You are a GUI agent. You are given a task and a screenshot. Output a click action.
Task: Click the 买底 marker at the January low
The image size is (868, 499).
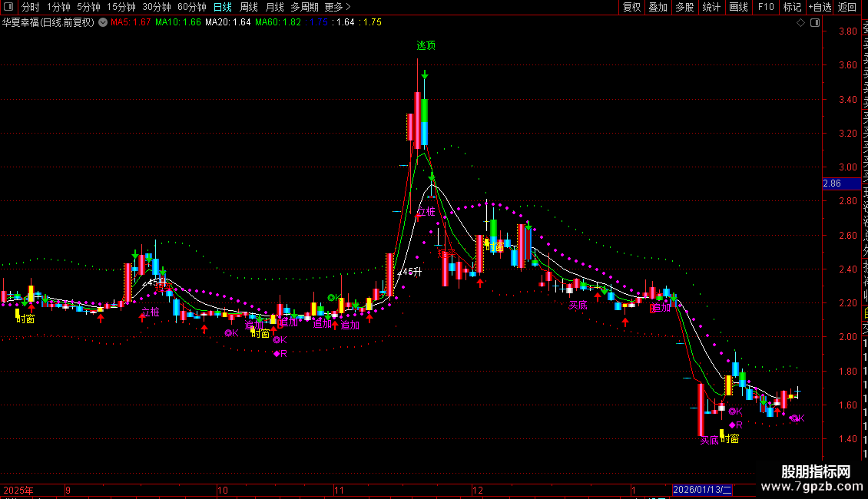709,441
